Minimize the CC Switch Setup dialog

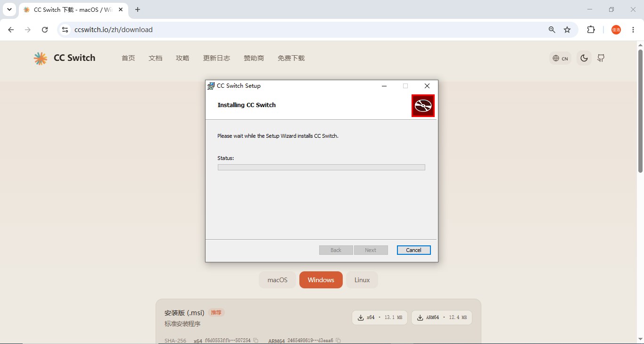click(x=384, y=86)
